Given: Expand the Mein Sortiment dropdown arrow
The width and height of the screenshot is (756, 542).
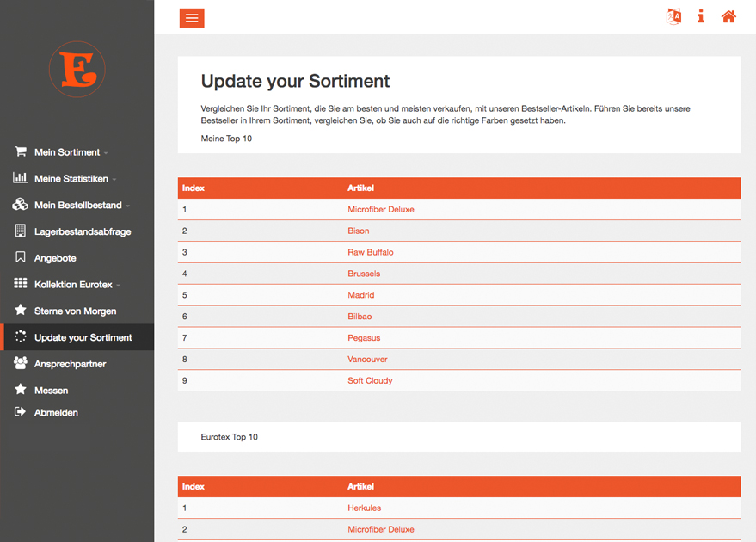Looking at the screenshot, I should tap(106, 153).
